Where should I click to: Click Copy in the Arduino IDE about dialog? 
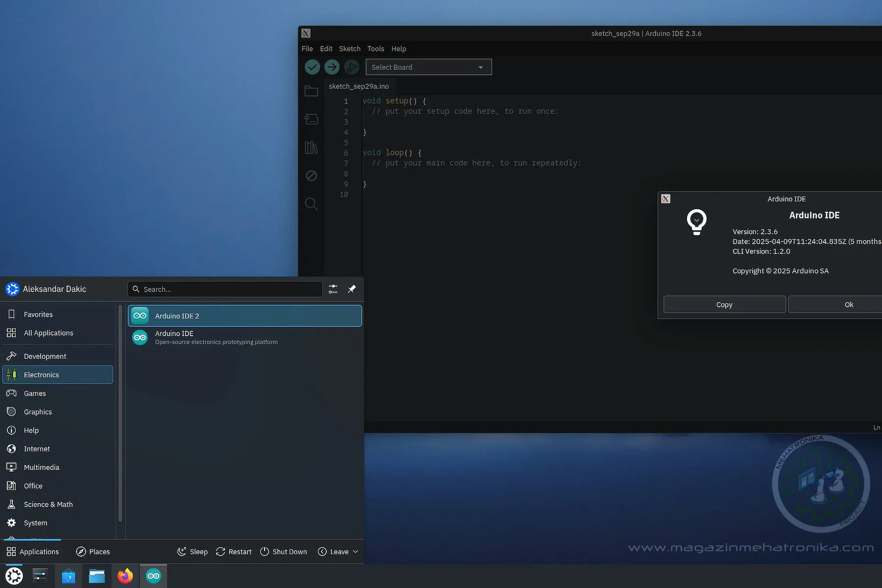click(x=724, y=304)
